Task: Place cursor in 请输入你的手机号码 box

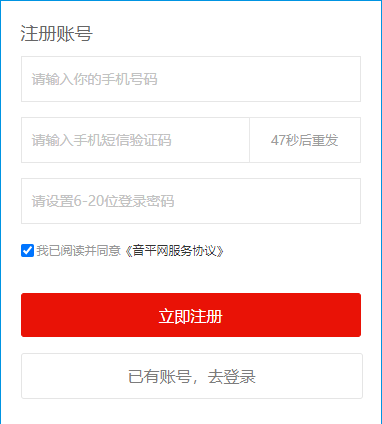Action: pyautogui.click(x=191, y=79)
